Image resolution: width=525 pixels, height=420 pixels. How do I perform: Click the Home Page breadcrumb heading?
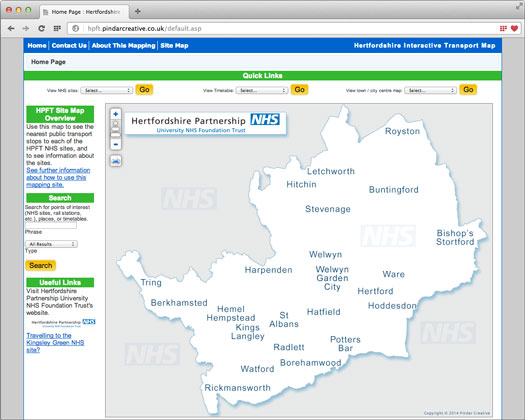pyautogui.click(x=48, y=62)
